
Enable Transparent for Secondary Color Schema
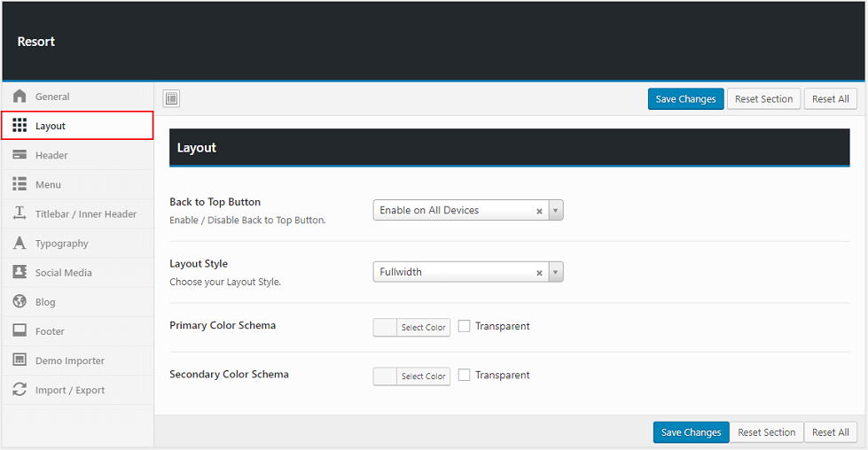coord(465,375)
